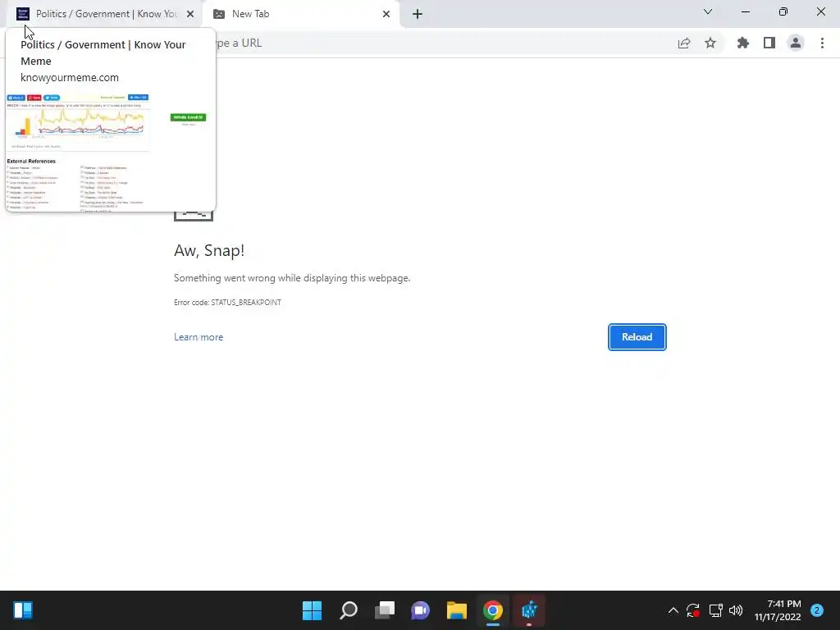Open the clock and date flyout
This screenshot has width=840, height=630.
coord(778,610)
